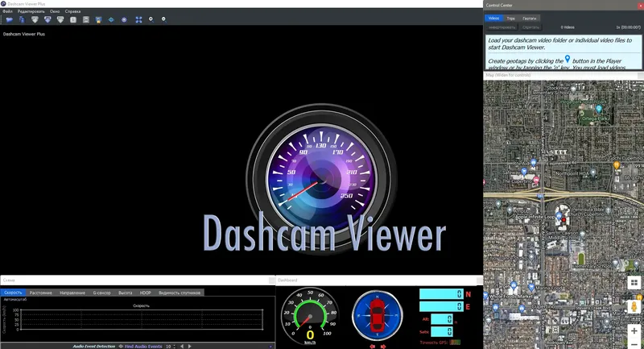644x349 pixels.
Task: Select the Направление graph tab
Action: click(x=72, y=293)
